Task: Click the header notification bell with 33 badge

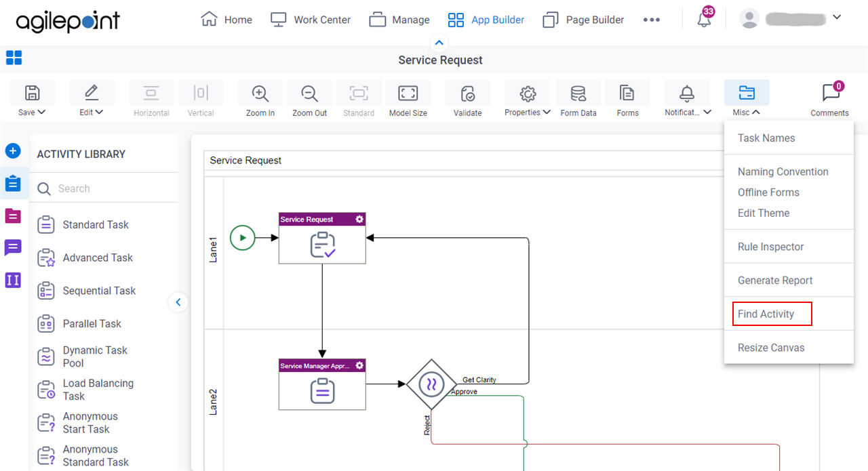Action: [705, 19]
